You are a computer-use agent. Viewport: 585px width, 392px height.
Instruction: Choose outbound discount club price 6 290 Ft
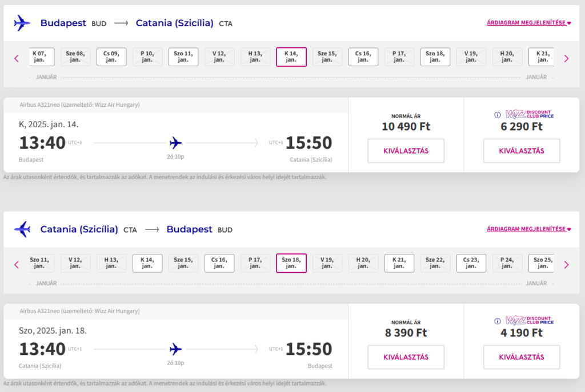point(522,151)
